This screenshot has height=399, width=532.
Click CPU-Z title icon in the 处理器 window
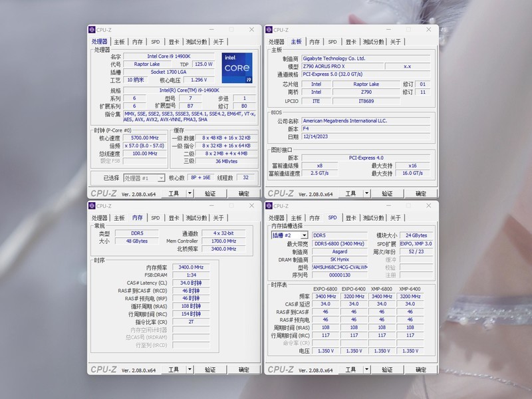coord(92,29)
